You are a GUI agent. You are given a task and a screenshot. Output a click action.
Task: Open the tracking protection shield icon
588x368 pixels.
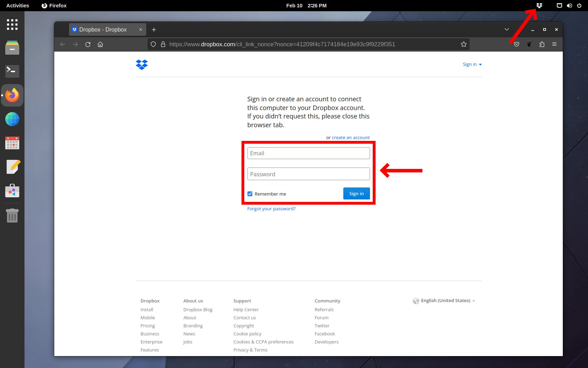[153, 45]
